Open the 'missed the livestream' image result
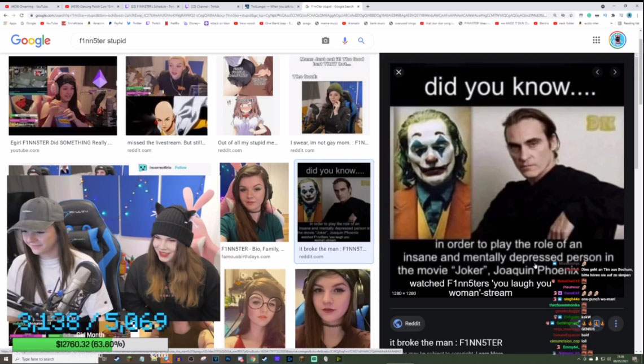Screen dimensions: 644x364 point(167,96)
